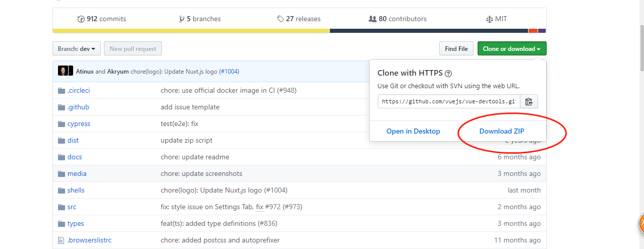Click the contributors people icon
Viewport: 644px width, 249px height.
coord(373,19)
